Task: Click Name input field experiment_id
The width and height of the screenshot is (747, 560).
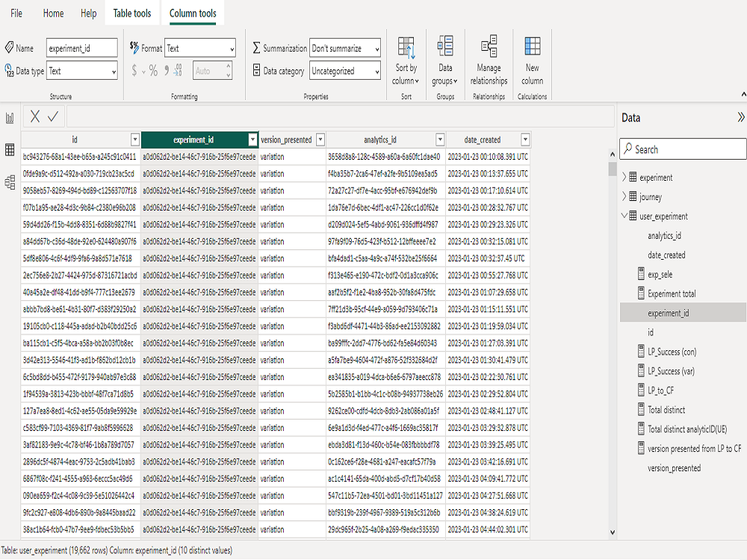Action: coord(82,48)
